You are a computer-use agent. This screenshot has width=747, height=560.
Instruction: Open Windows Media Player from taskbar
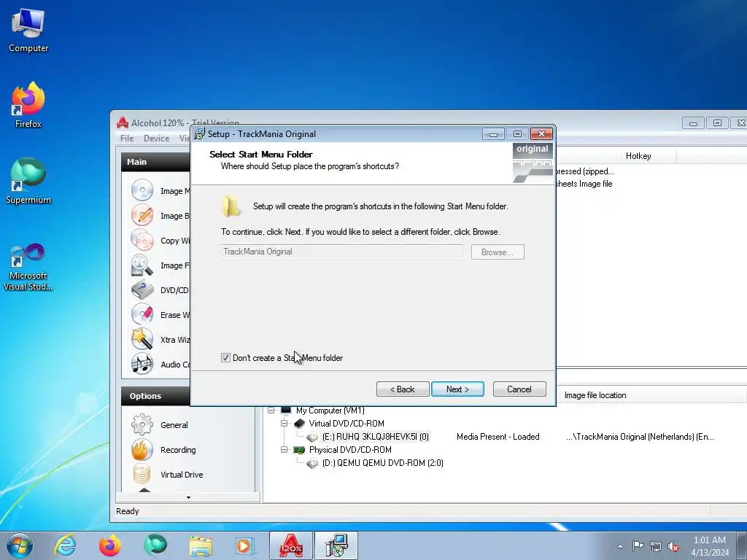tap(245, 546)
